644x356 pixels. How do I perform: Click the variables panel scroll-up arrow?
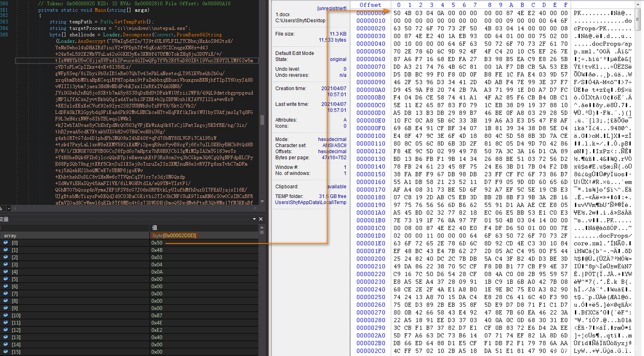pyautogui.click(x=262, y=227)
